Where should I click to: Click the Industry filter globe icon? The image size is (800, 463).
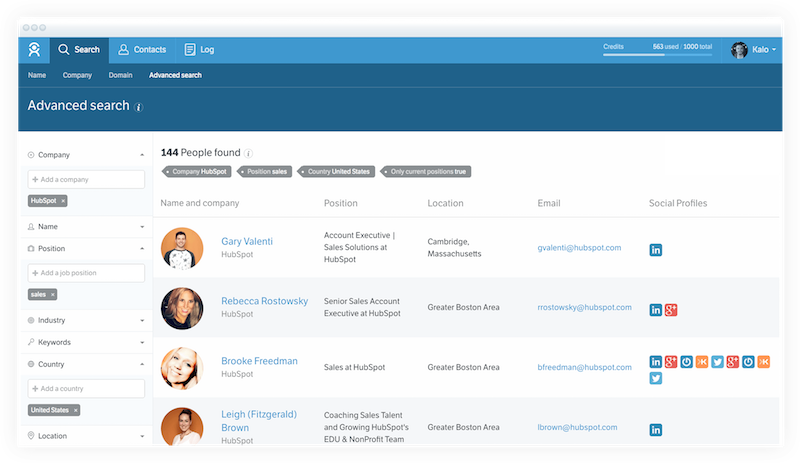tap(31, 321)
